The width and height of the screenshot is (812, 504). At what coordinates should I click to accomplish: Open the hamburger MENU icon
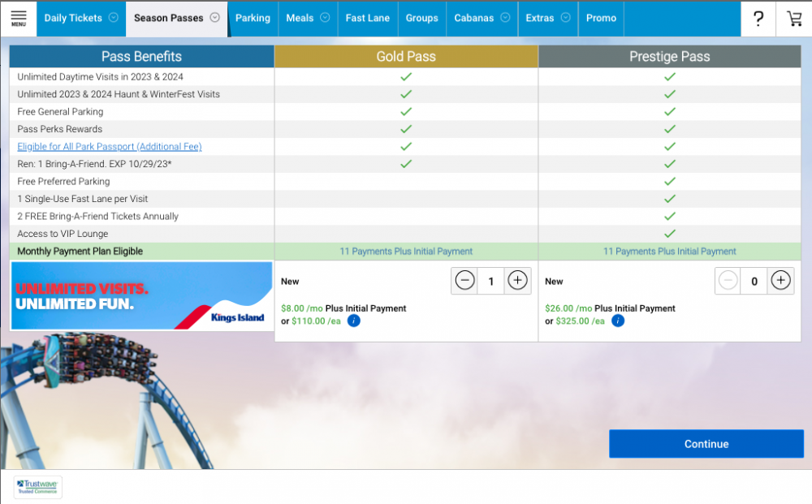(x=18, y=18)
